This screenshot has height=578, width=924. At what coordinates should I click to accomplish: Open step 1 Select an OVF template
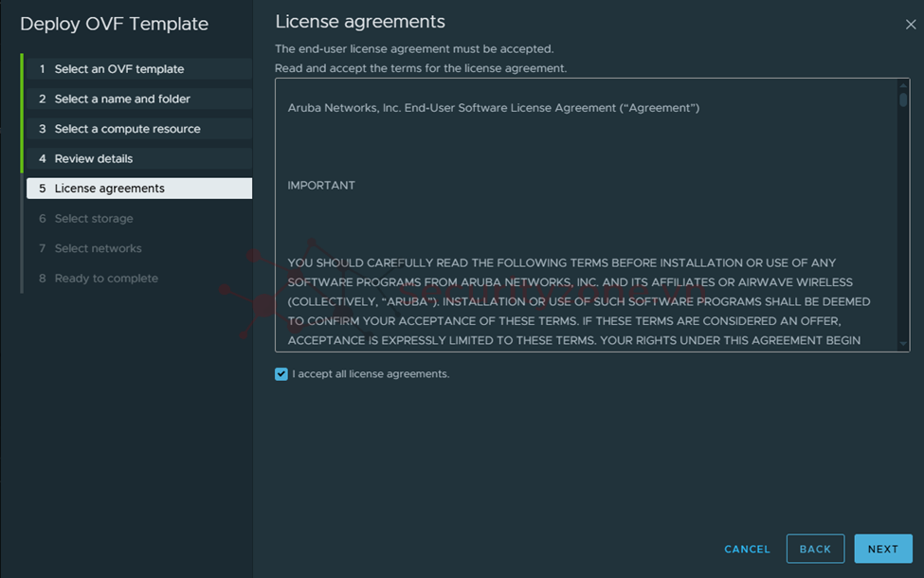click(x=139, y=69)
